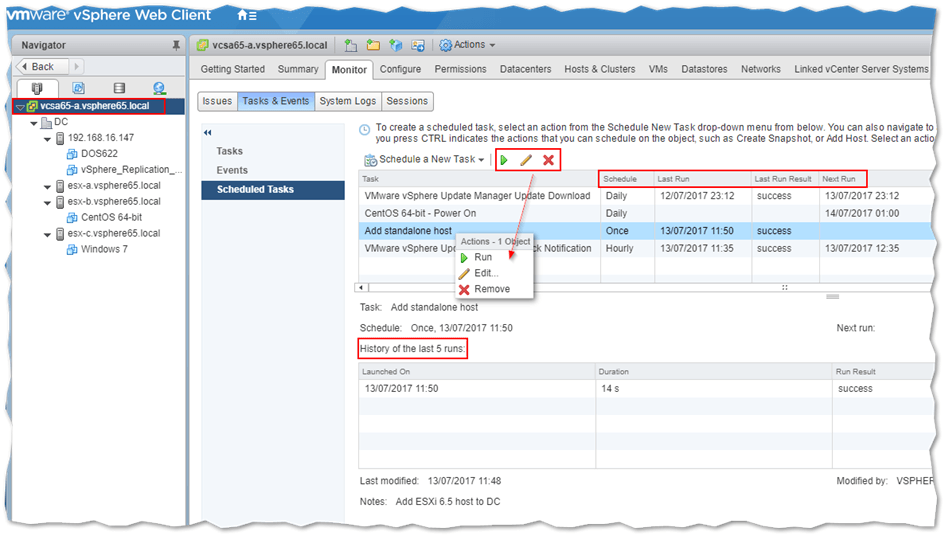Viewport: 945px width, 536px height.
Task: Collapse the esx-a.vsphere65.local host node
Action: click(x=47, y=187)
